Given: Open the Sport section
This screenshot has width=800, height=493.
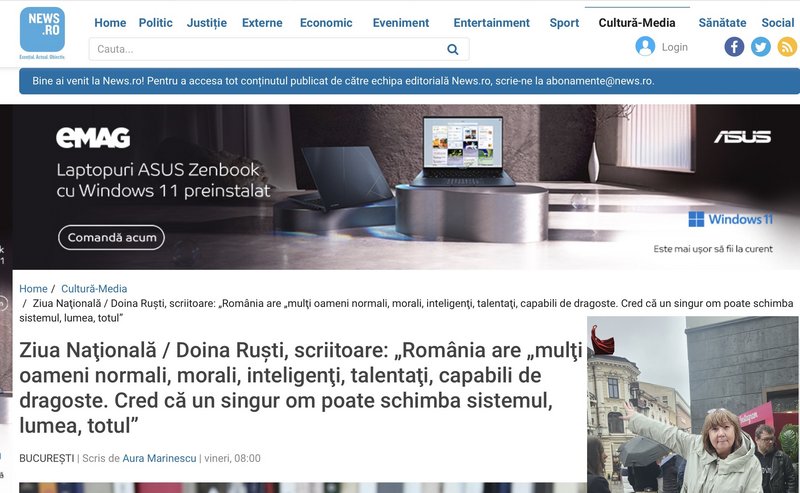Looking at the screenshot, I should click(564, 23).
